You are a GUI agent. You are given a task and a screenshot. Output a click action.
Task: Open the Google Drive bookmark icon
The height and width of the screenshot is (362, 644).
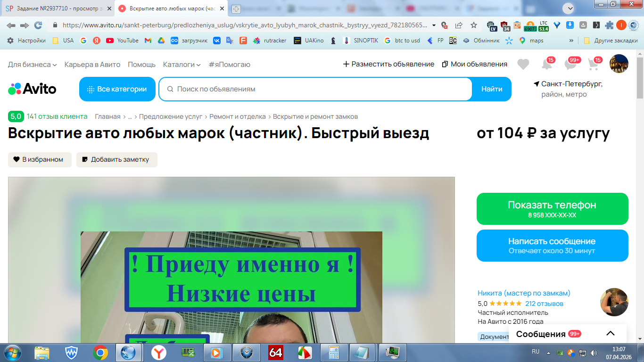click(161, 41)
